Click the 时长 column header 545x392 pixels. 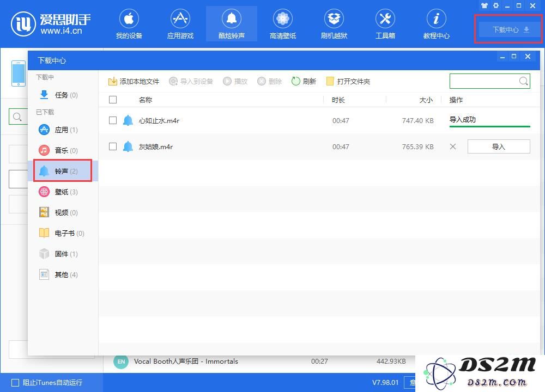338,100
